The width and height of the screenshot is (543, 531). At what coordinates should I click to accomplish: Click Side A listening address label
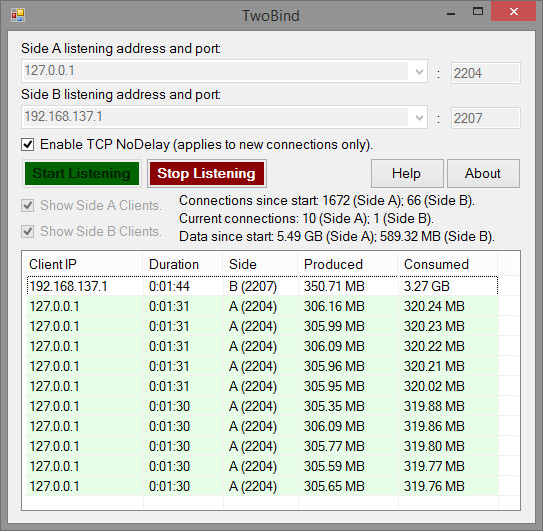[121, 48]
